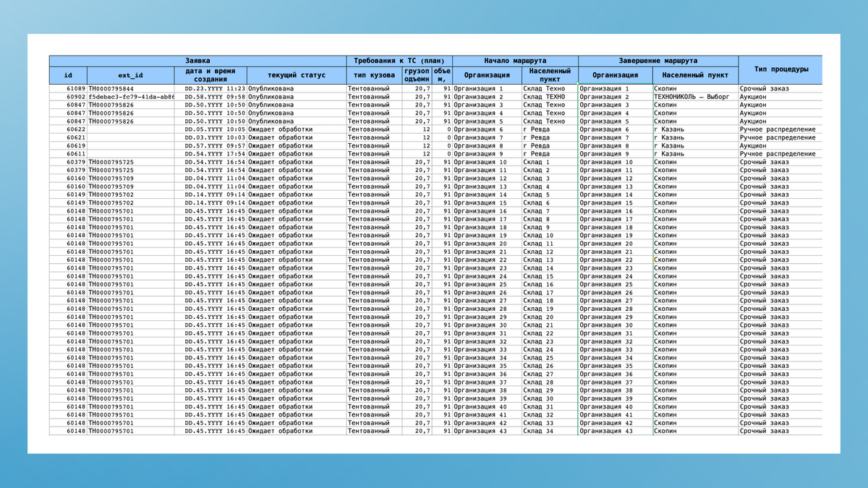Select "Аукцион" cell in row 60619

tap(781, 145)
